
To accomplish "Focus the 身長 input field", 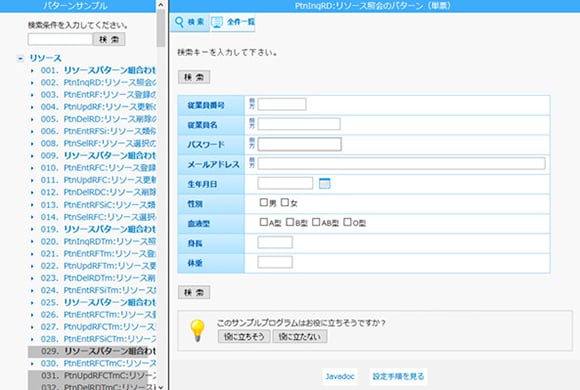I will click(x=275, y=242).
